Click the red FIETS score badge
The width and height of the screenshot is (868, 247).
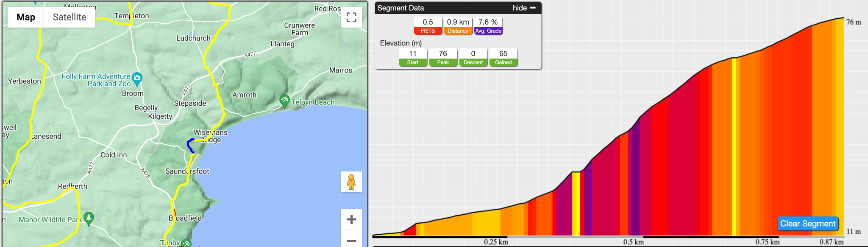(x=428, y=26)
